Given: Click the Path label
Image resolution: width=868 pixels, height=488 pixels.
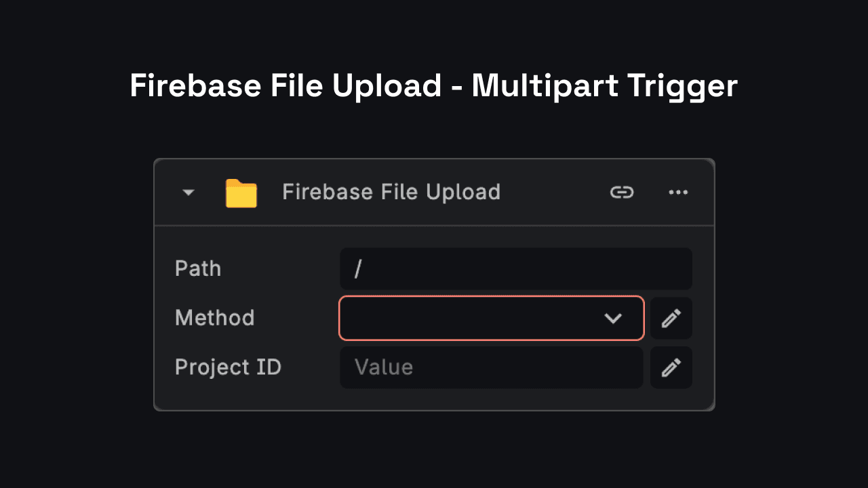Looking at the screenshot, I should click(198, 268).
